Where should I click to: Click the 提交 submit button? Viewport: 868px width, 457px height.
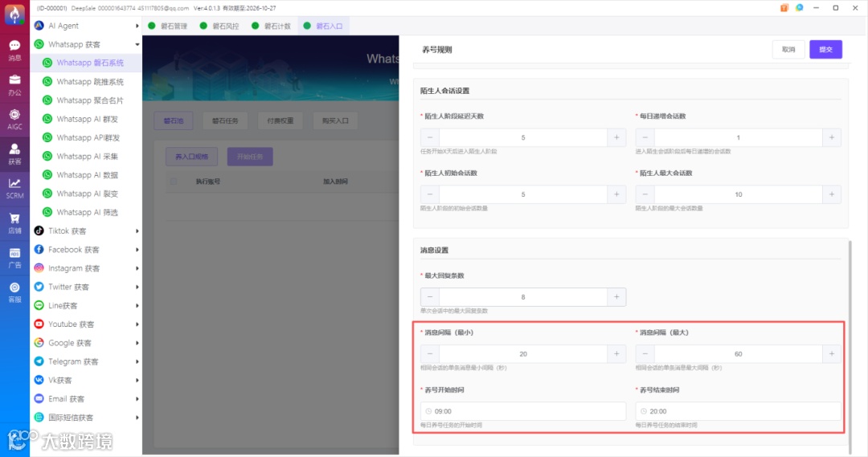[x=826, y=49]
